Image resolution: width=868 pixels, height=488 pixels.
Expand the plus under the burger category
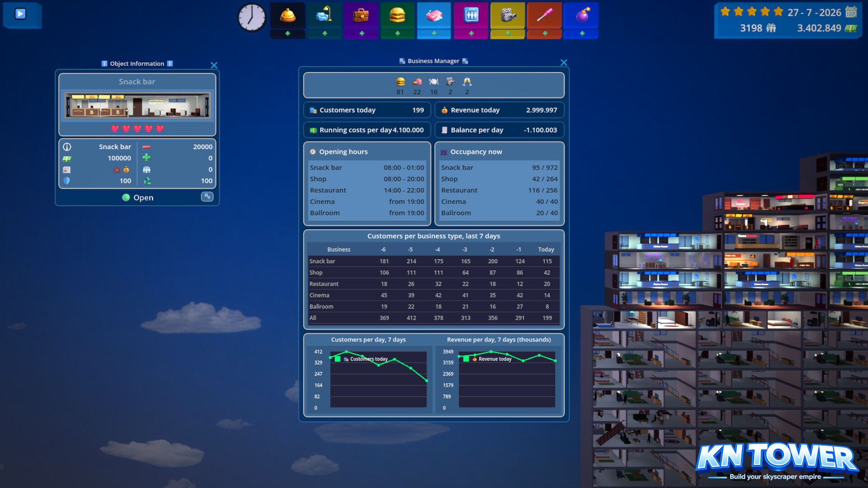(x=397, y=34)
